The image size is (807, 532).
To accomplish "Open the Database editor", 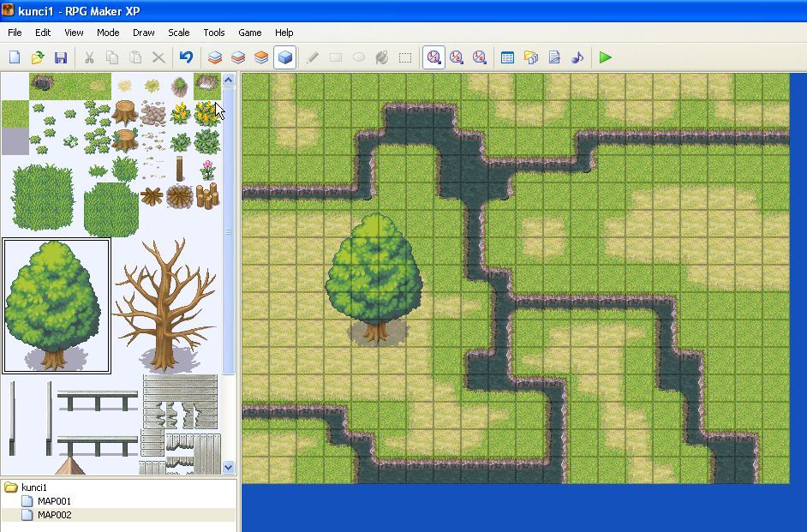I will (x=506, y=57).
